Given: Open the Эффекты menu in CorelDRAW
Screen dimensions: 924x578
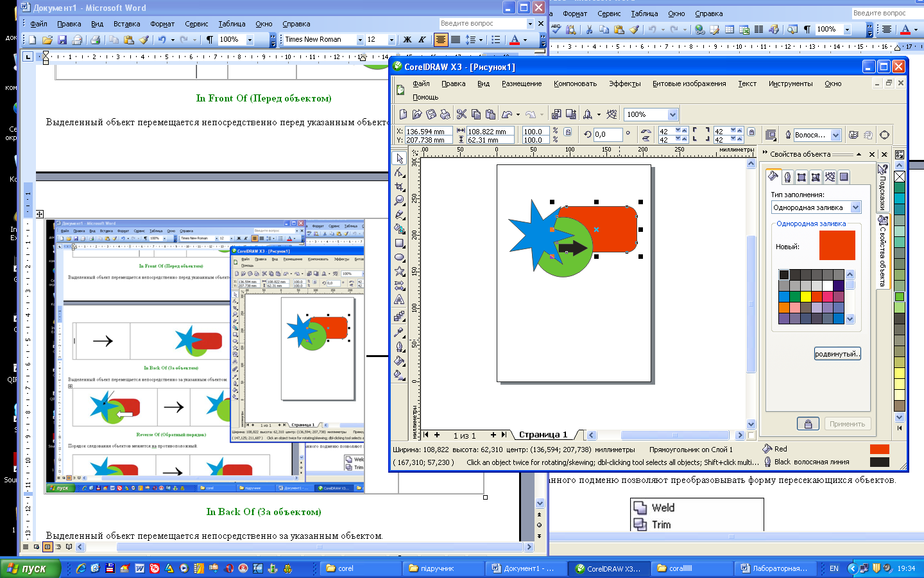Looking at the screenshot, I should (x=624, y=83).
